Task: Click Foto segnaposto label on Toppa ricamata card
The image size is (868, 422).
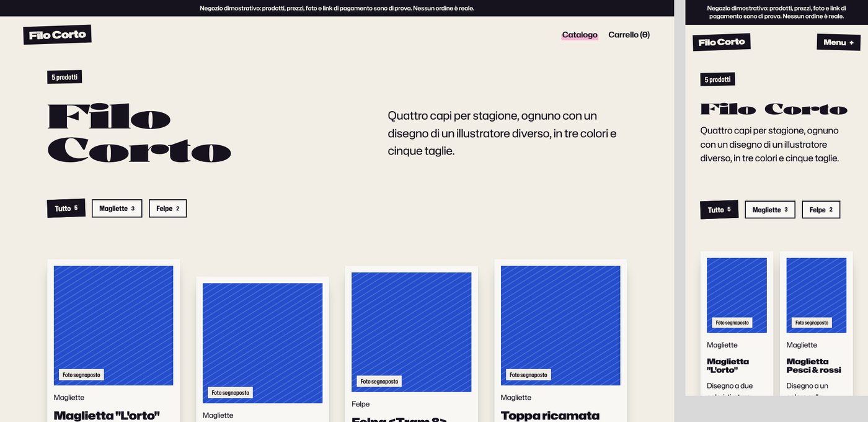Action: pos(528,375)
